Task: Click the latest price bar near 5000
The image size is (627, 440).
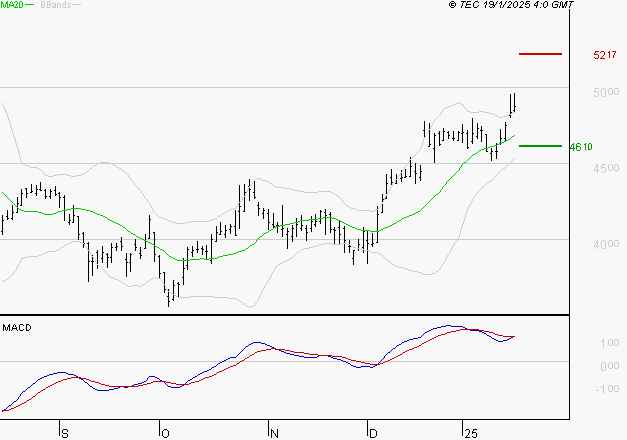Action: (514, 103)
